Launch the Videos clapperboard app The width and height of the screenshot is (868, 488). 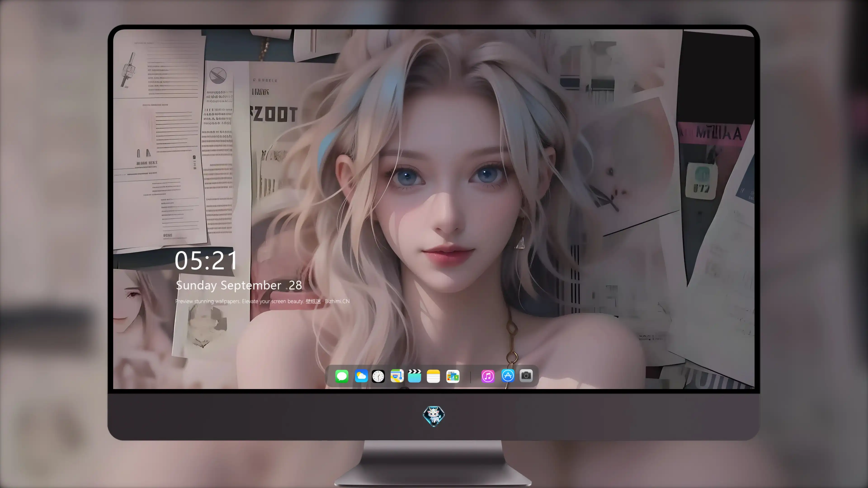(415, 376)
